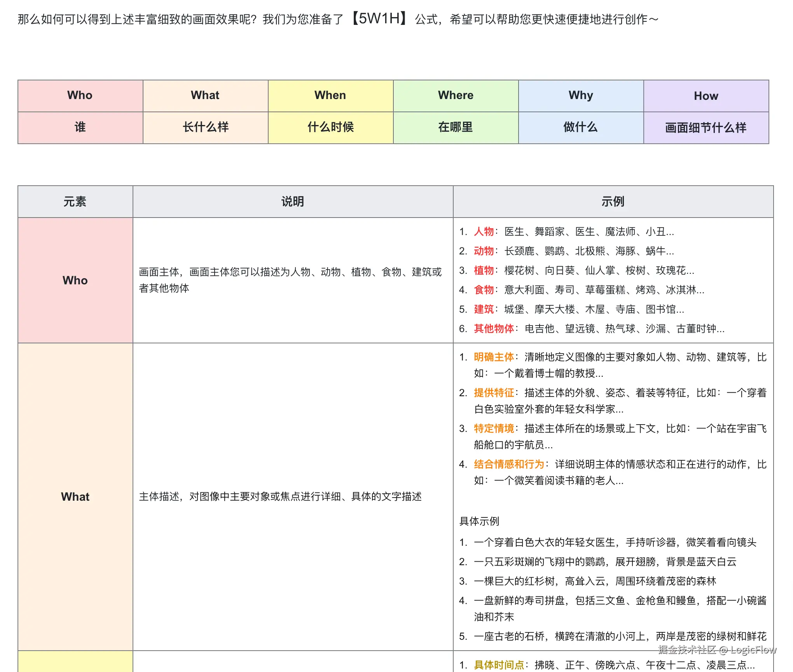Click the What header cell

pyautogui.click(x=205, y=95)
